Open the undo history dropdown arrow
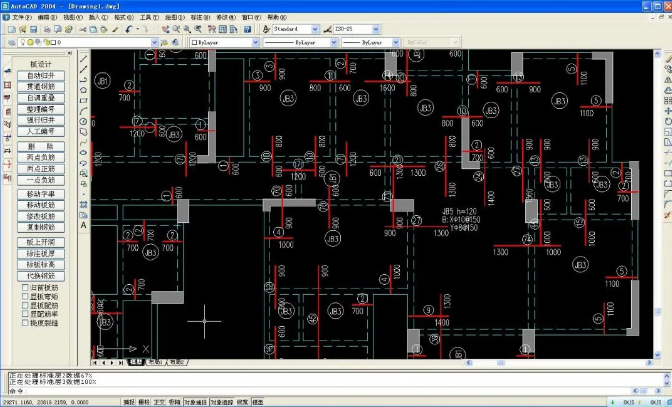The height and width of the screenshot is (407, 672). pyautogui.click(x=138, y=29)
